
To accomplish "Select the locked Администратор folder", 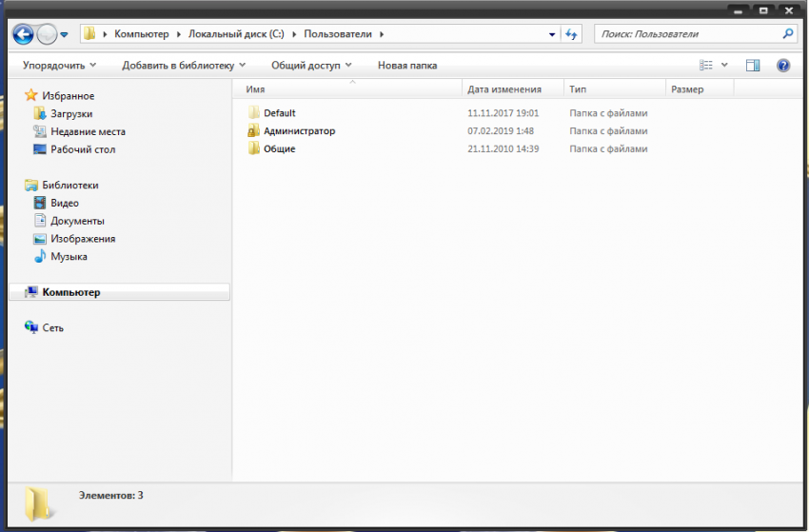I will (x=254, y=131).
